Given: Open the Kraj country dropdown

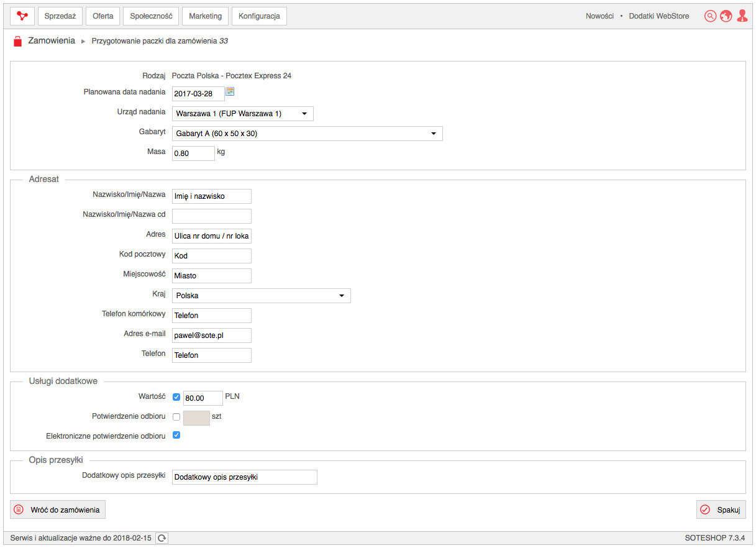Looking at the screenshot, I should (x=262, y=296).
